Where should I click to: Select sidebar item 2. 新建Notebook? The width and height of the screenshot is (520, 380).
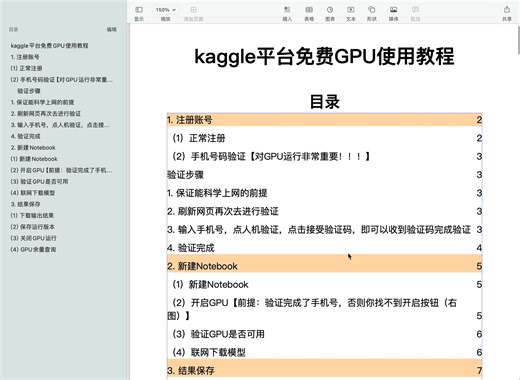click(x=33, y=148)
